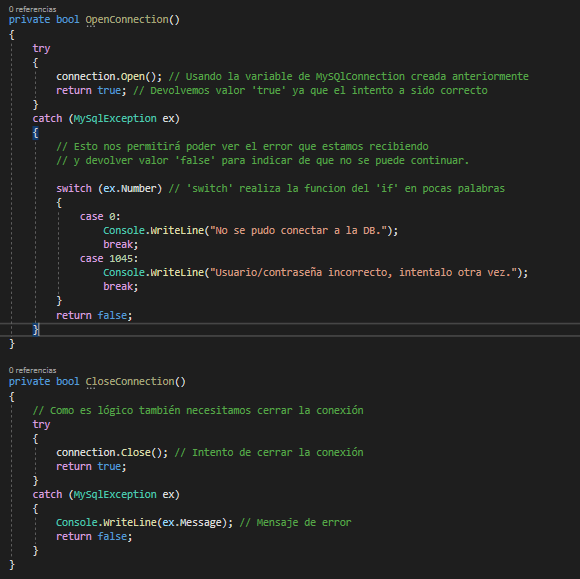This screenshot has height=579, width=580.
Task: Click highlighted opening brace after OpenConnection catch
Action: pyautogui.click(x=36, y=133)
